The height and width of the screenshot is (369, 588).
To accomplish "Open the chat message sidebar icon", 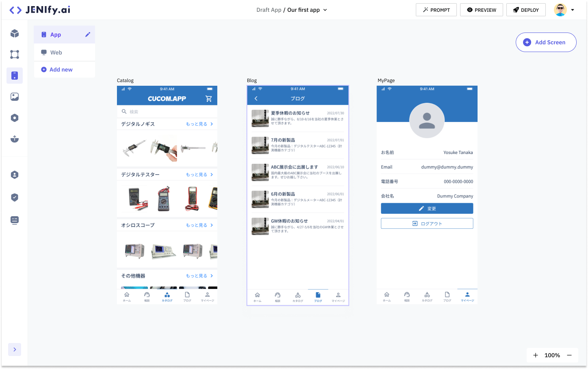I will 15,220.
